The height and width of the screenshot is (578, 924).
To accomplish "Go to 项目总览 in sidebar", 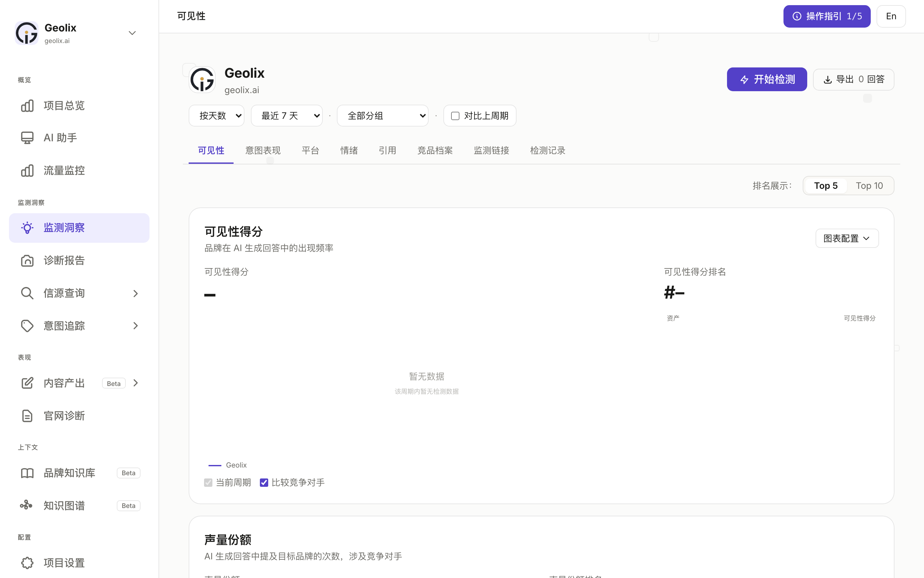I will click(79, 106).
